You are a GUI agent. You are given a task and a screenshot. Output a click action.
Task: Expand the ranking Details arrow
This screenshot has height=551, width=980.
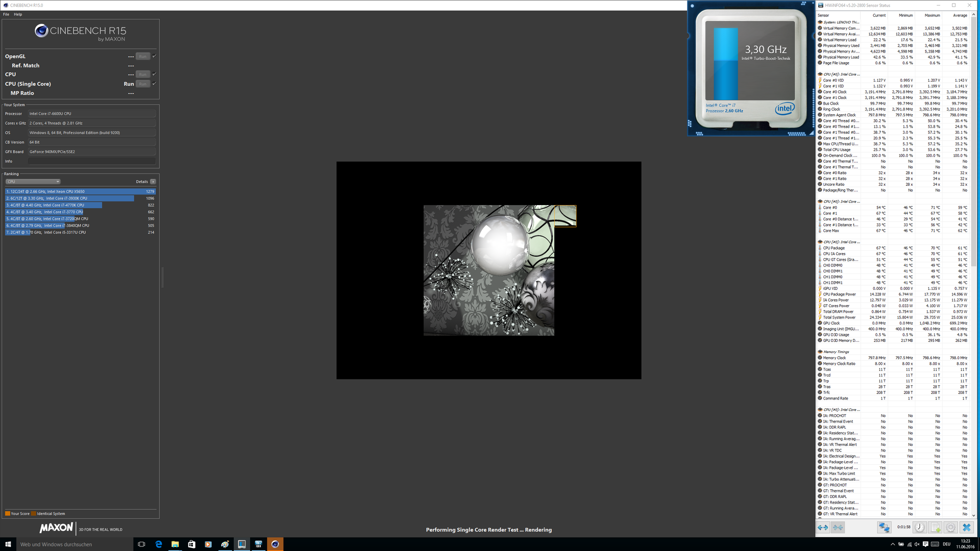pos(153,182)
